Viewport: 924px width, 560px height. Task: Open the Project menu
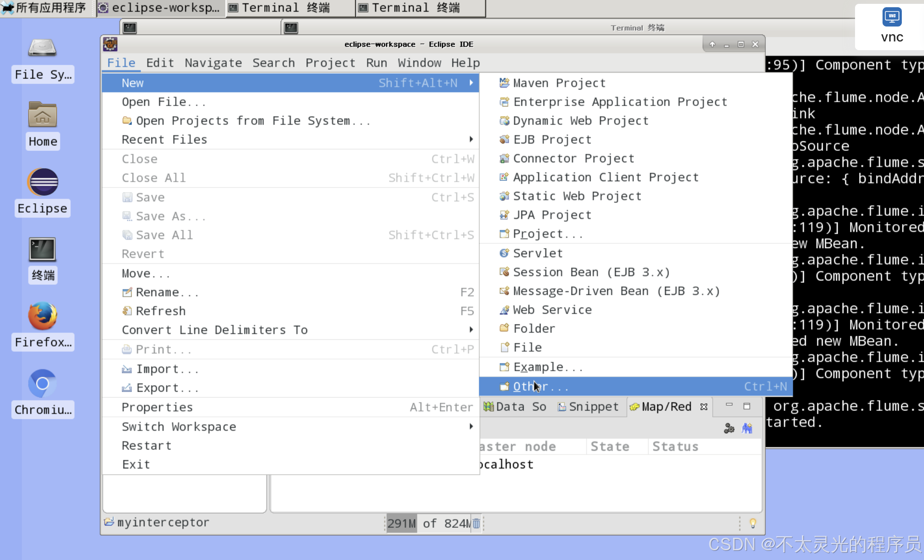330,63
